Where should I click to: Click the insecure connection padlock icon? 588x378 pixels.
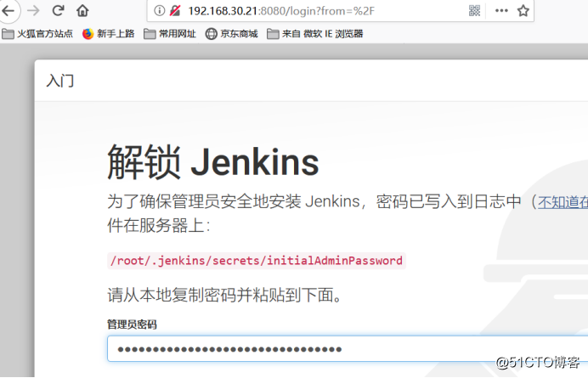(x=175, y=10)
